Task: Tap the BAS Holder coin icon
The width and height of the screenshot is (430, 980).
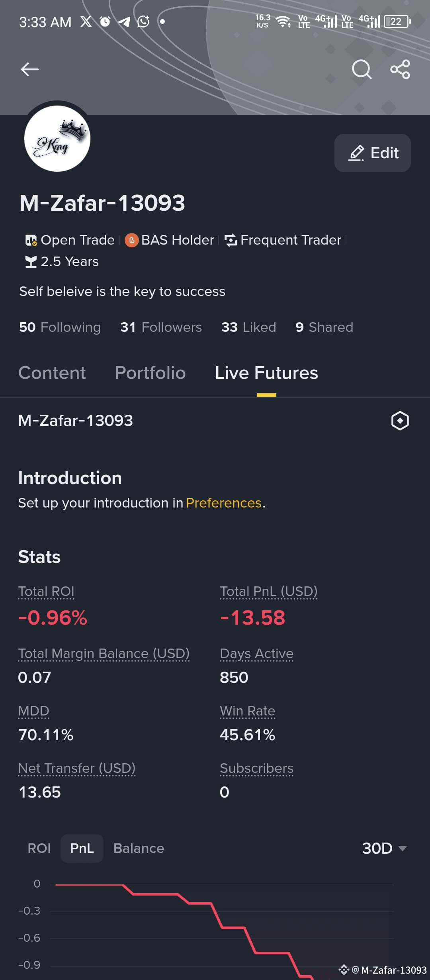Action: pyautogui.click(x=131, y=240)
